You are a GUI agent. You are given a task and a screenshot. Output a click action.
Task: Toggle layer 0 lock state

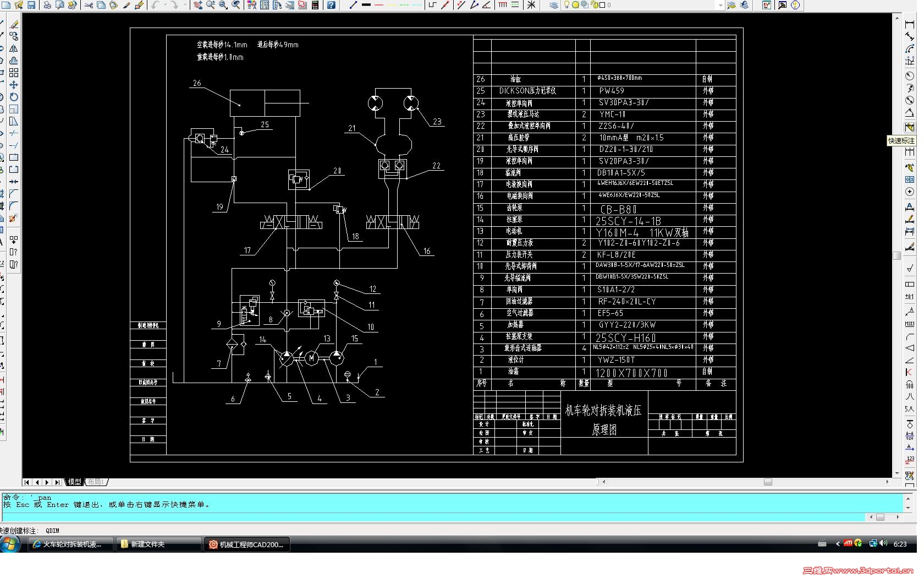[x=594, y=5]
